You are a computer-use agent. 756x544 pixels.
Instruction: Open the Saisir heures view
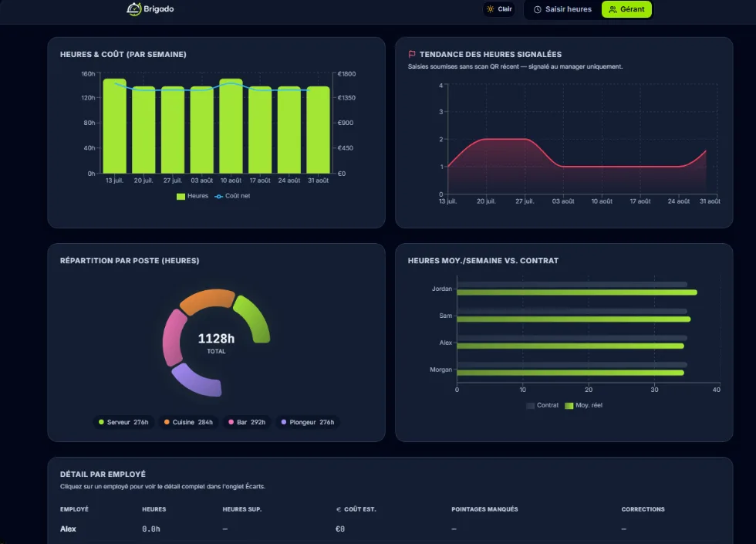pos(562,9)
